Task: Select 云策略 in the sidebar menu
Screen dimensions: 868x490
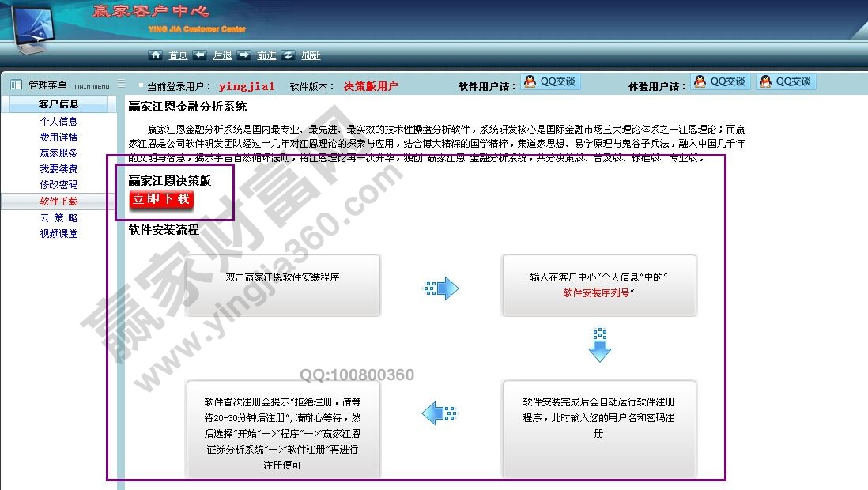Action: pyautogui.click(x=59, y=217)
